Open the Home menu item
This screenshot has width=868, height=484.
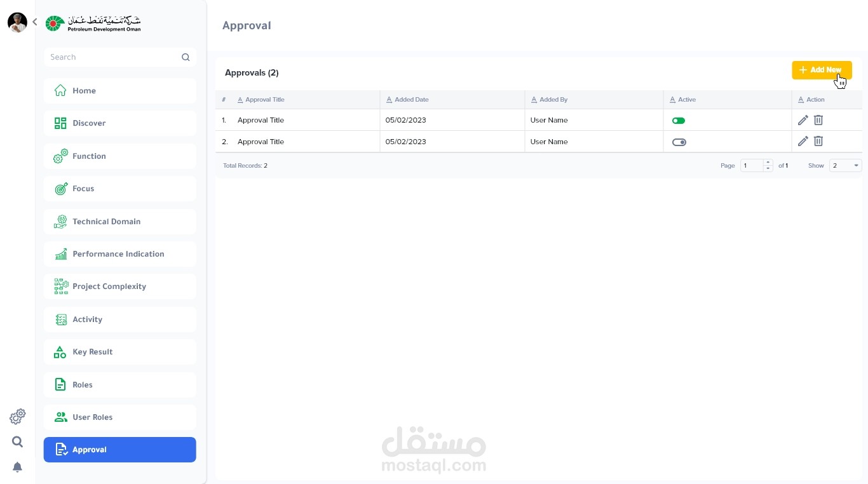click(x=120, y=91)
